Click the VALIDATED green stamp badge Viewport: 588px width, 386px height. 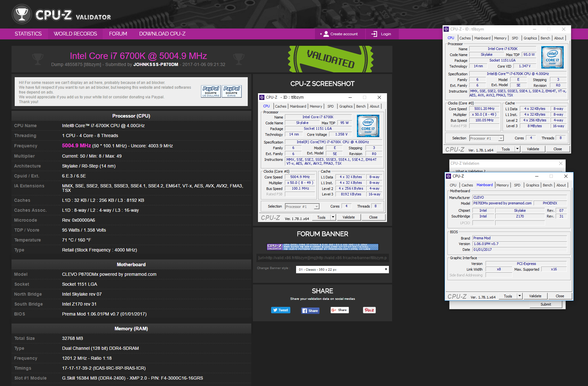pos(330,59)
